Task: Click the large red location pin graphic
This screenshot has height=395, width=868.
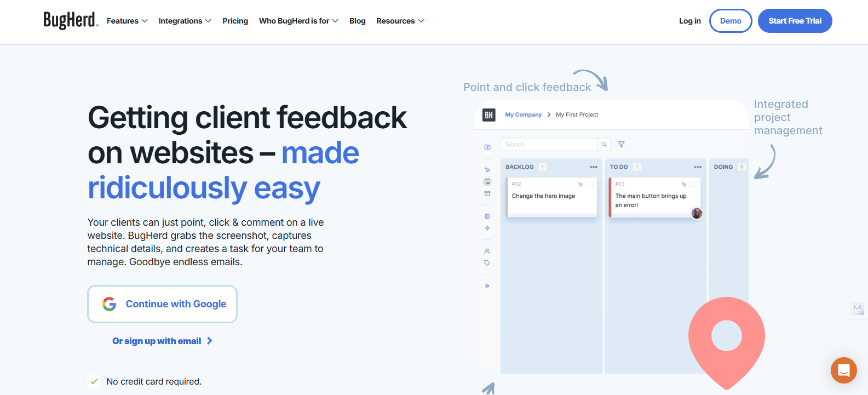Action: [x=727, y=342]
